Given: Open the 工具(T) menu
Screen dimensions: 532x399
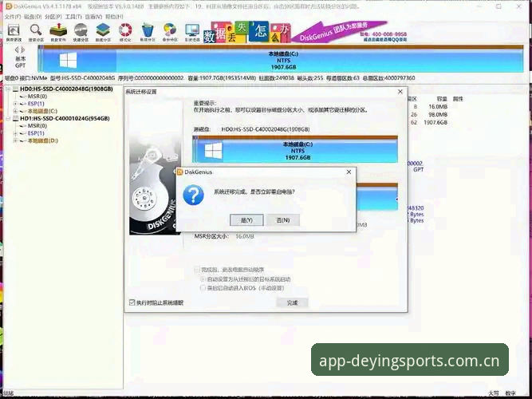Looking at the screenshot, I should pos(73,17).
